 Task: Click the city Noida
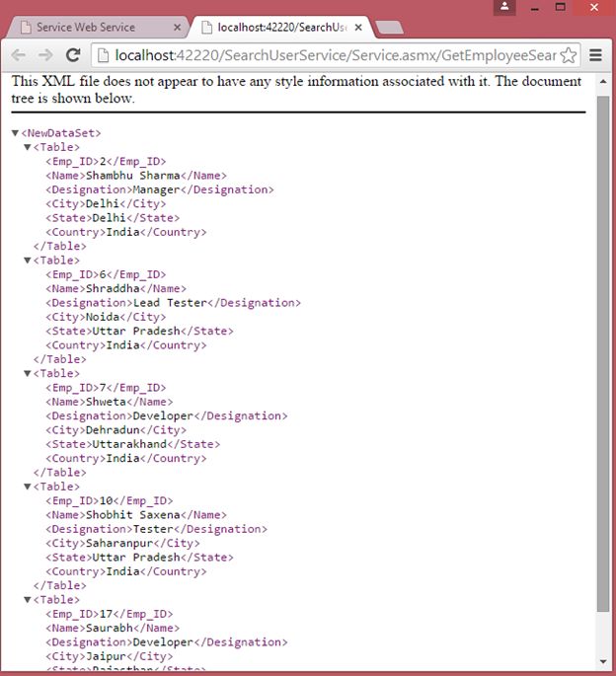pyautogui.click(x=103, y=317)
